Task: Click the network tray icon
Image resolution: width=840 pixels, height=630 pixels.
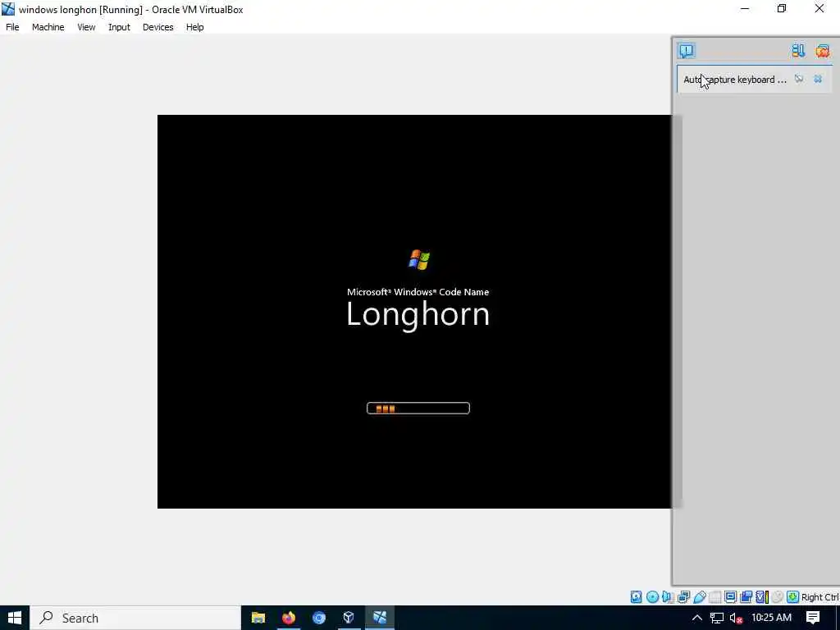Action: [717, 618]
